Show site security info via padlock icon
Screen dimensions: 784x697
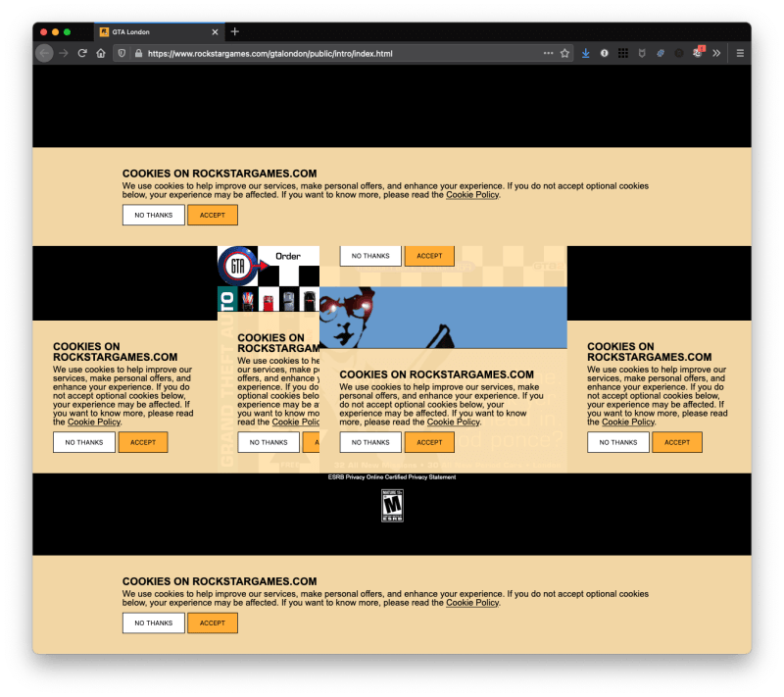138,53
